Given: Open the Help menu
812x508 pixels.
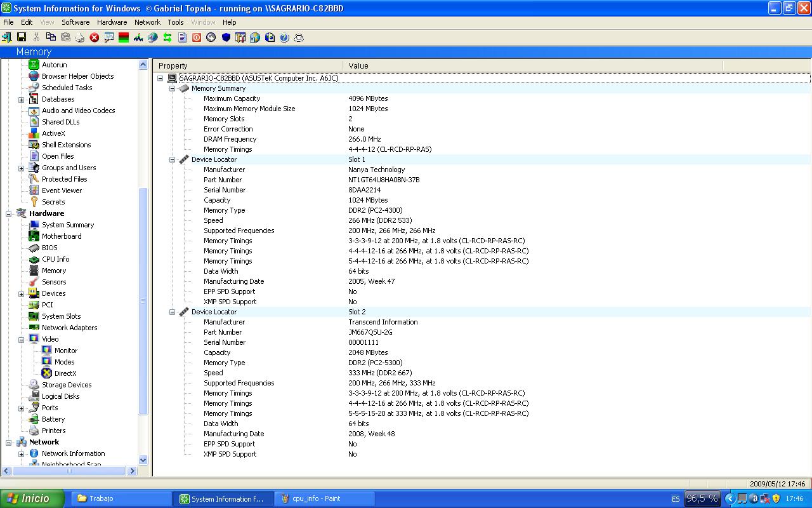Looking at the screenshot, I should [229, 22].
